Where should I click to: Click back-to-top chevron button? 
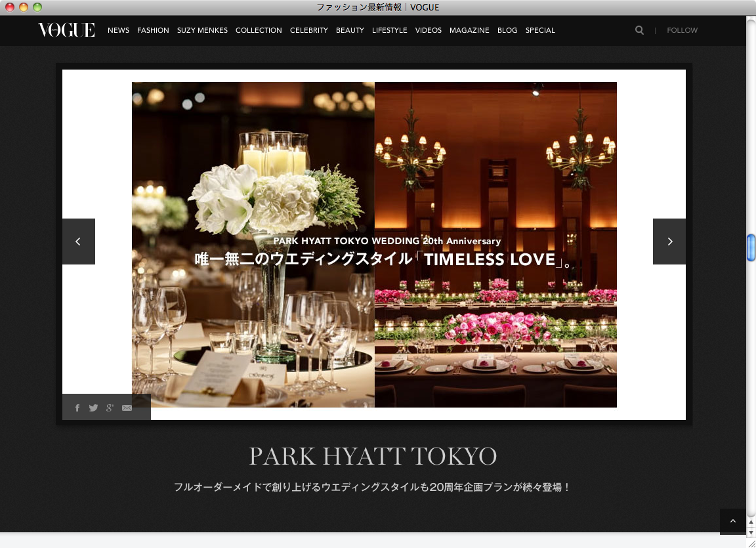tap(733, 521)
